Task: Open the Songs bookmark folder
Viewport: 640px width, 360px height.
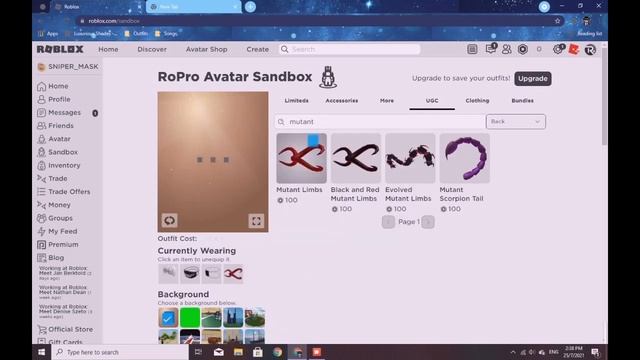Action: 167,33
